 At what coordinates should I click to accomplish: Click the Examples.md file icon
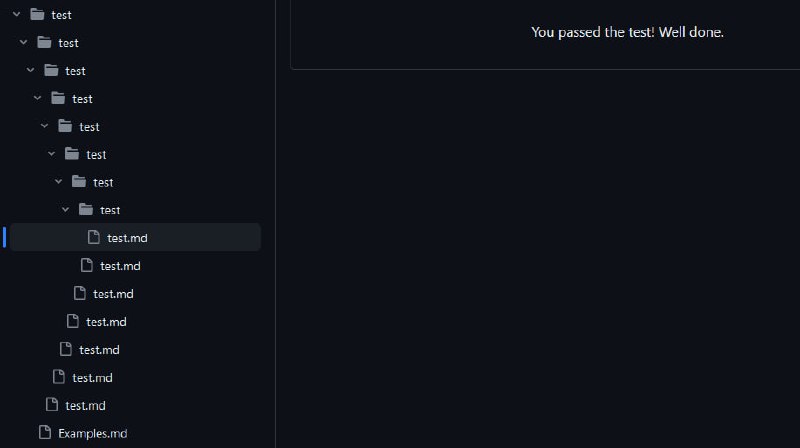point(44,433)
